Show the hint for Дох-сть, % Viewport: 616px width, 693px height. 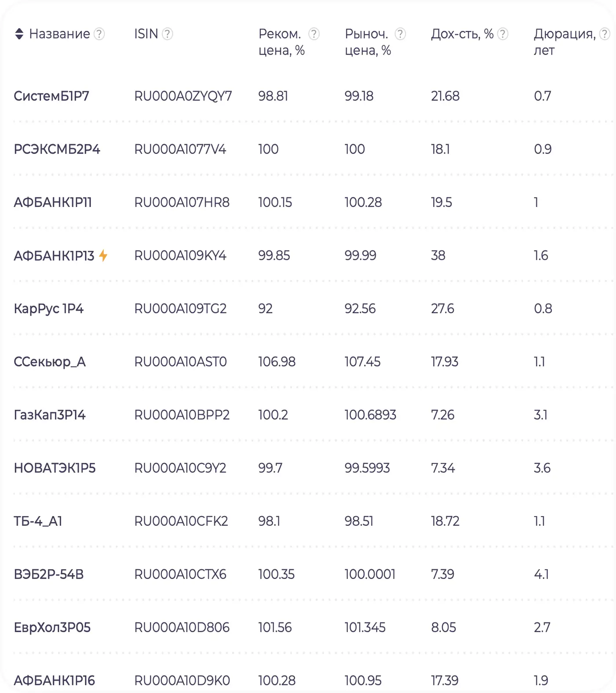coord(503,34)
